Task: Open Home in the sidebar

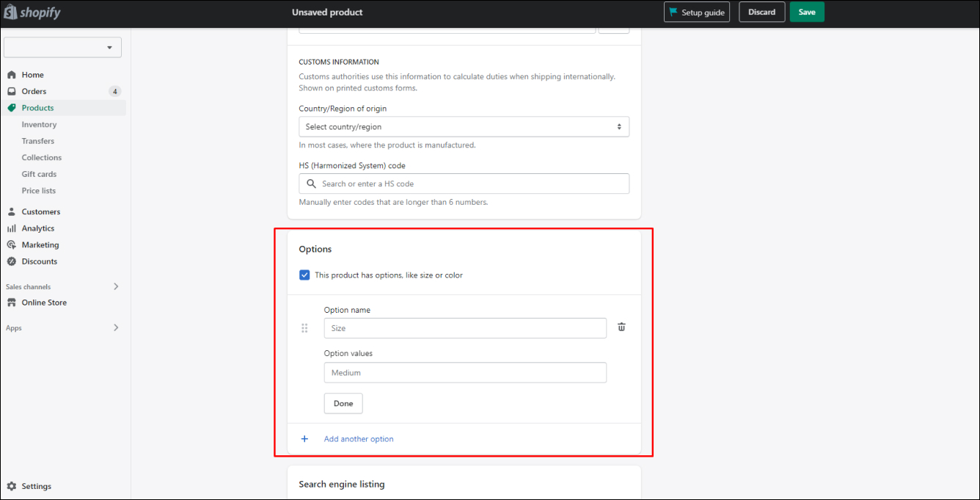Action: point(33,75)
